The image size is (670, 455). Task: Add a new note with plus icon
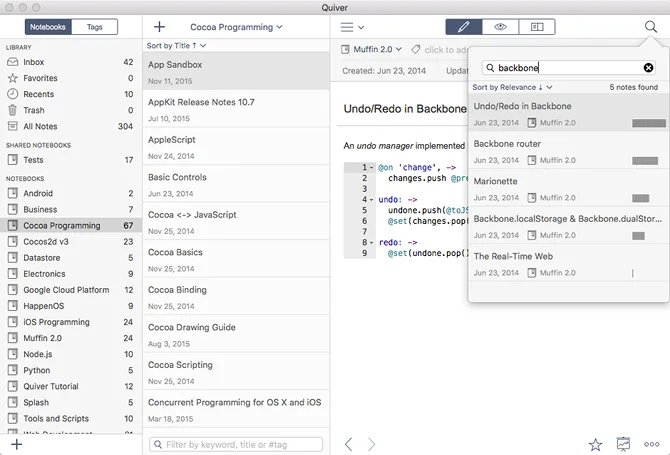(160, 27)
